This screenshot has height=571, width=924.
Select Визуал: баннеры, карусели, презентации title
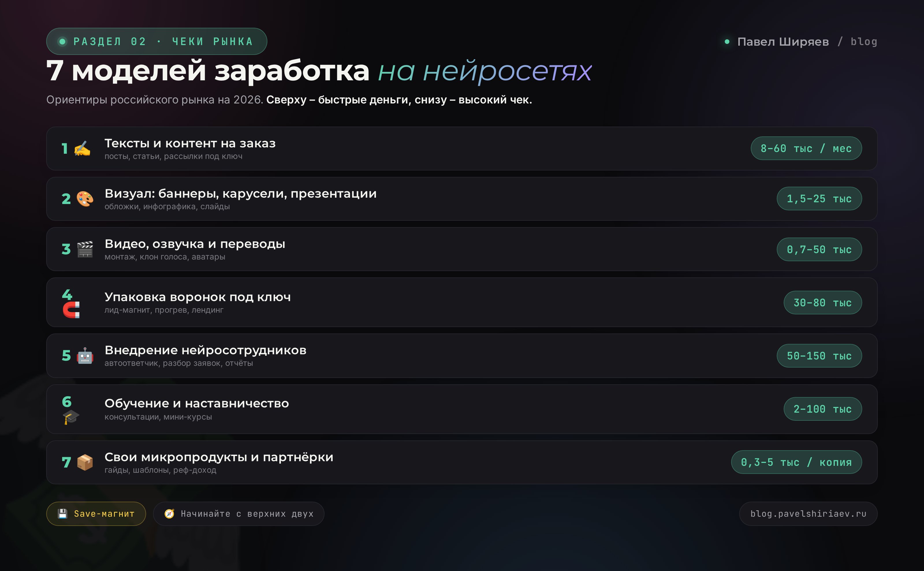pyautogui.click(x=241, y=194)
